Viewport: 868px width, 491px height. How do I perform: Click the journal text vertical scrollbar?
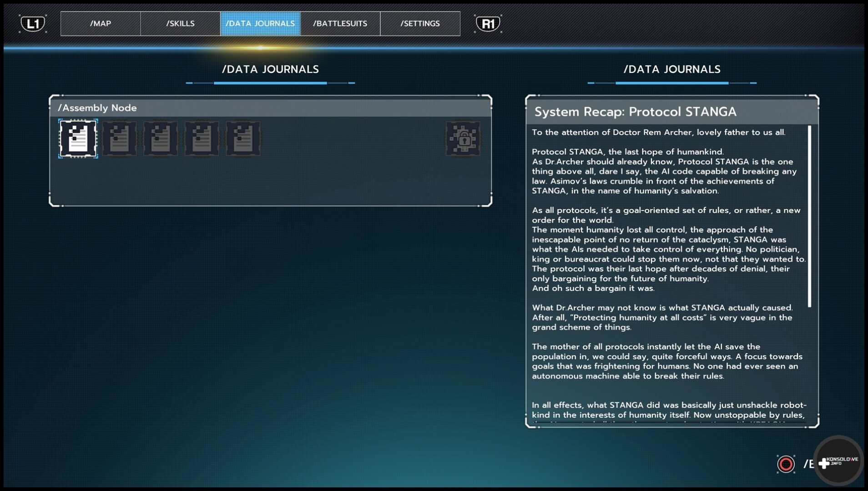(x=809, y=216)
